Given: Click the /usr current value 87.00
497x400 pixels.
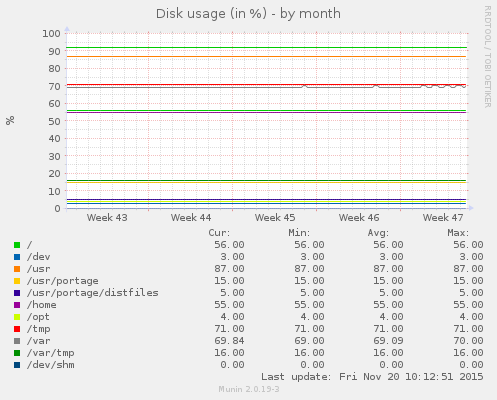Looking at the screenshot, I should click(x=229, y=269).
